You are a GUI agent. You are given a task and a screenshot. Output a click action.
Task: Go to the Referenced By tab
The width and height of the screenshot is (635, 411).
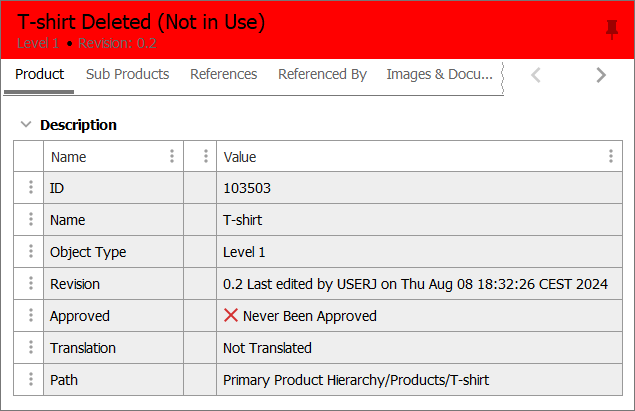click(322, 74)
